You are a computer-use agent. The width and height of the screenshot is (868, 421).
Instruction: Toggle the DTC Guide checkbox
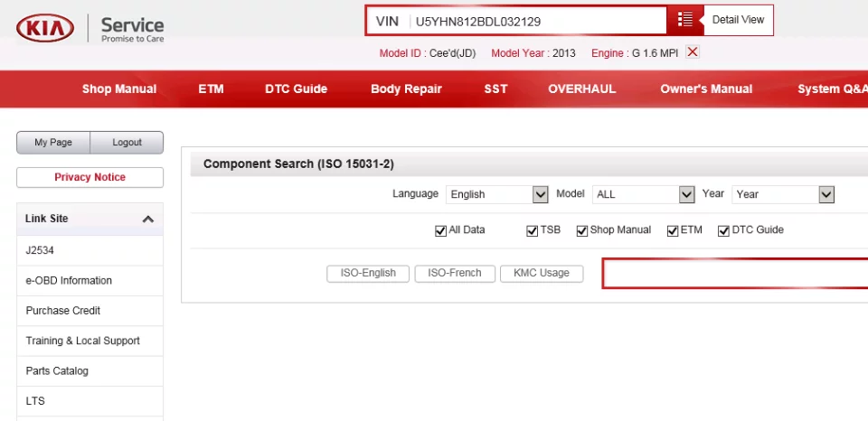pyautogui.click(x=723, y=231)
